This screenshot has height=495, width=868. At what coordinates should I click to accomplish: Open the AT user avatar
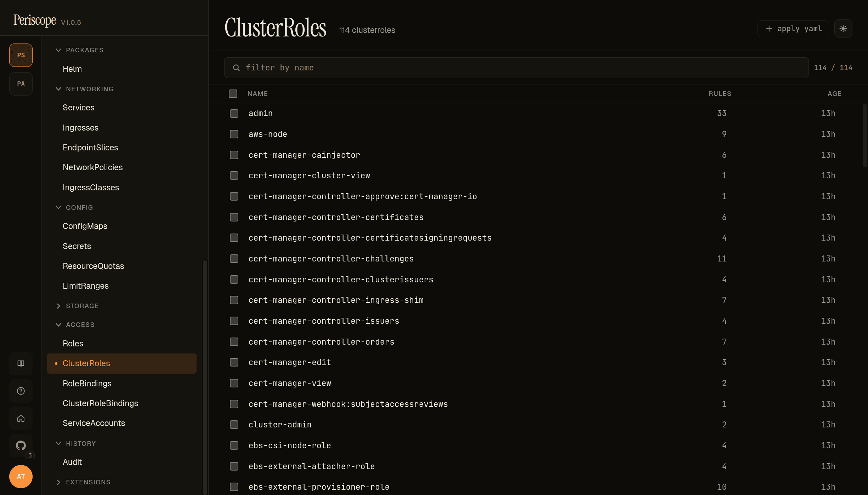[x=21, y=477]
